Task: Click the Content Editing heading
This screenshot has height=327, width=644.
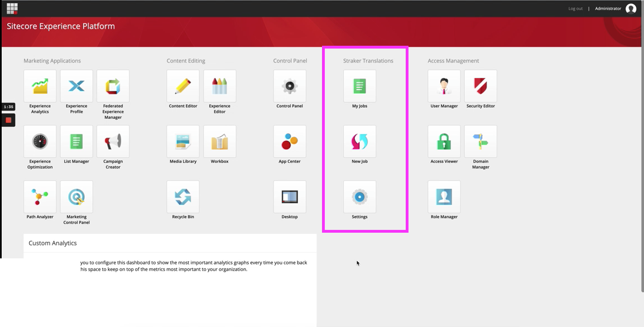Action: coord(186,61)
